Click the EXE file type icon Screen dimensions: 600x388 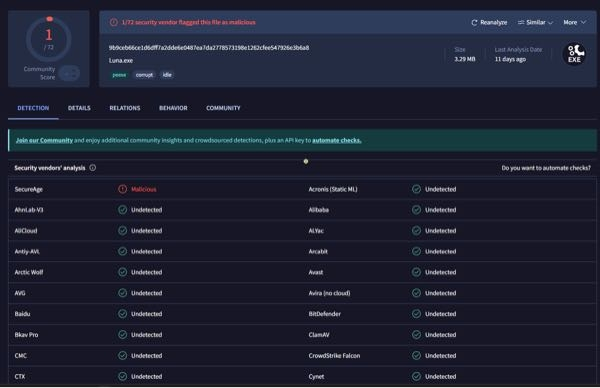point(574,54)
